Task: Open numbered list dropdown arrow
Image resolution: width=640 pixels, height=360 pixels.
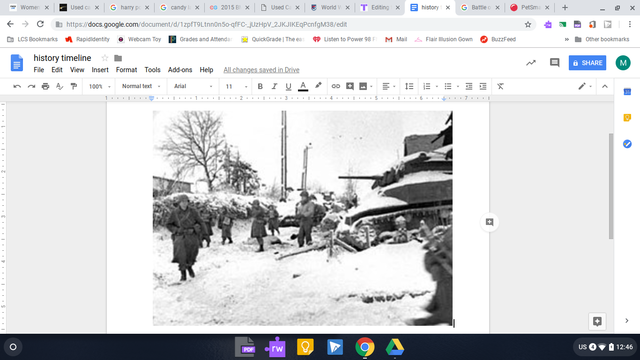Action: click(436, 87)
